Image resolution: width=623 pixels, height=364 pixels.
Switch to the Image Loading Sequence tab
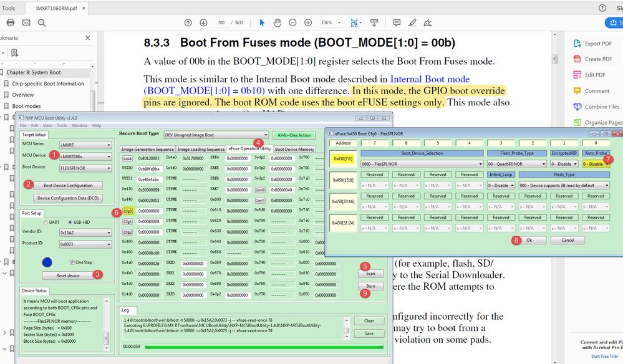(x=201, y=149)
